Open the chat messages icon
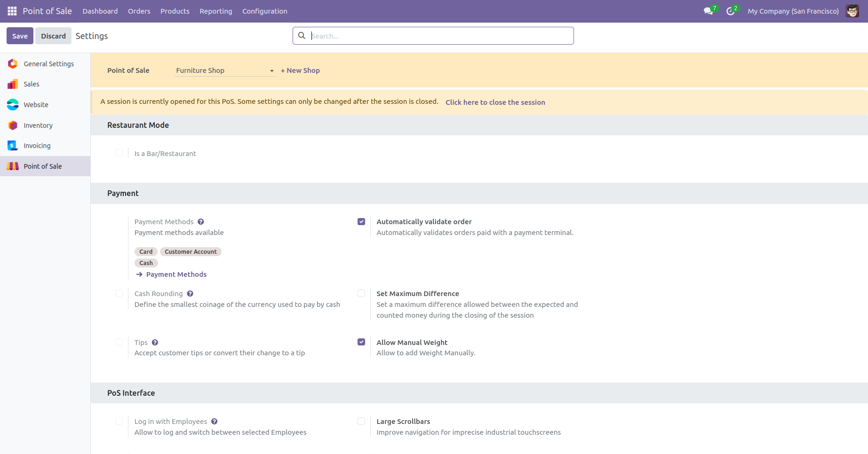This screenshot has width=868, height=454. pos(708,11)
